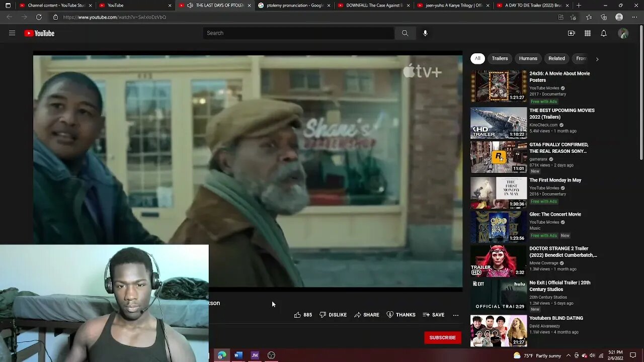The image size is (644, 362).
Task: Mute the tab via speaker icon
Action: [190, 5]
